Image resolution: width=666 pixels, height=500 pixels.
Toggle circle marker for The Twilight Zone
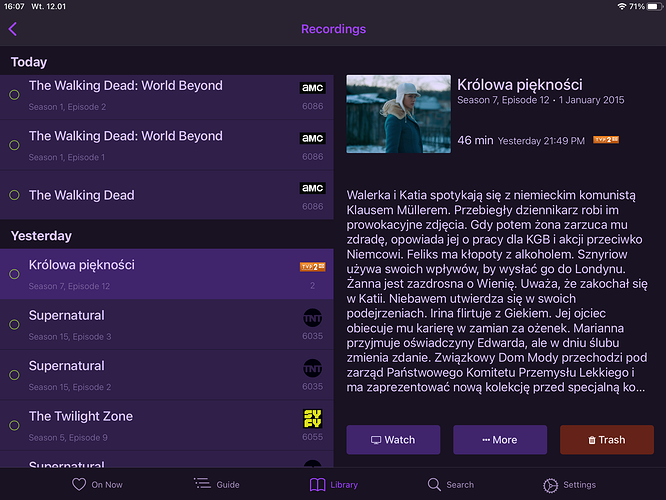pos(14,426)
